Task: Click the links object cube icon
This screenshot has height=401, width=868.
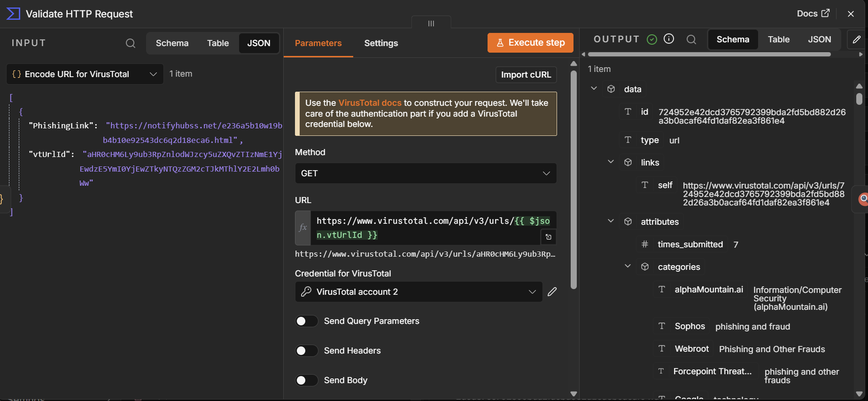Action: (x=628, y=162)
